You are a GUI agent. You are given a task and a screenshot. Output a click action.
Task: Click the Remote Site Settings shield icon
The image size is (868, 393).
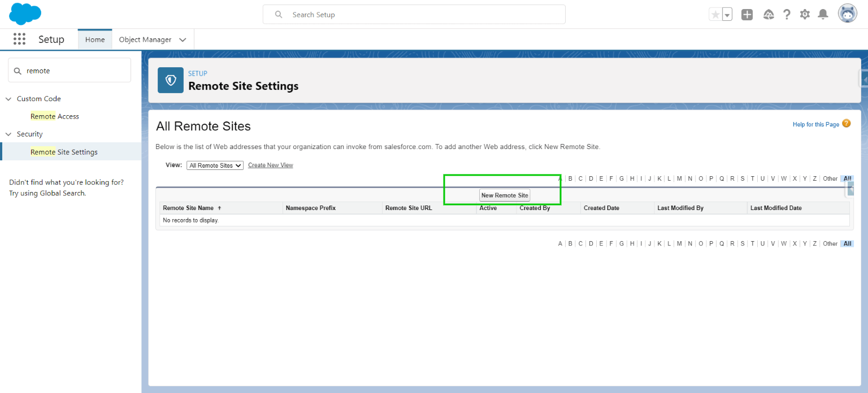[x=170, y=80]
